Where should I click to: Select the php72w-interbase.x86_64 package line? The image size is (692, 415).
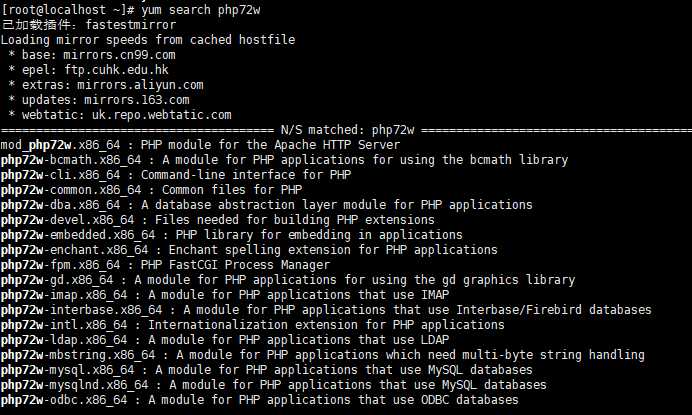coord(326,310)
